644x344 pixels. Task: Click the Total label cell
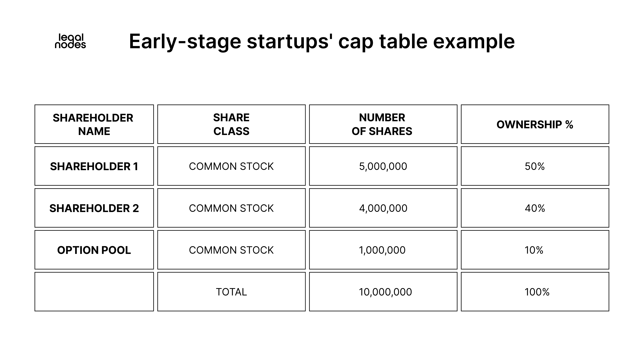[231, 292]
